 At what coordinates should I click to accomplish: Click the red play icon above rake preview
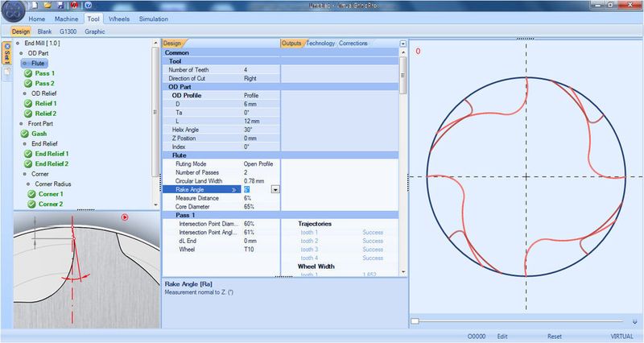(x=125, y=217)
